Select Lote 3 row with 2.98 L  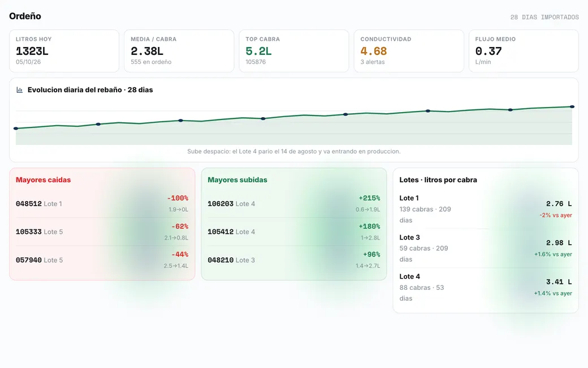[x=486, y=248]
